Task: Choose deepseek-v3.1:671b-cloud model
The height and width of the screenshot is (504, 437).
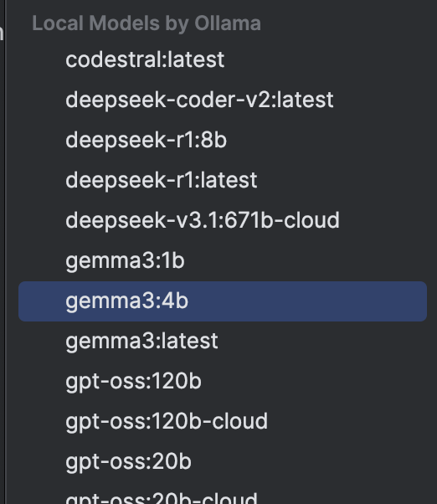Action: pyautogui.click(x=223, y=220)
